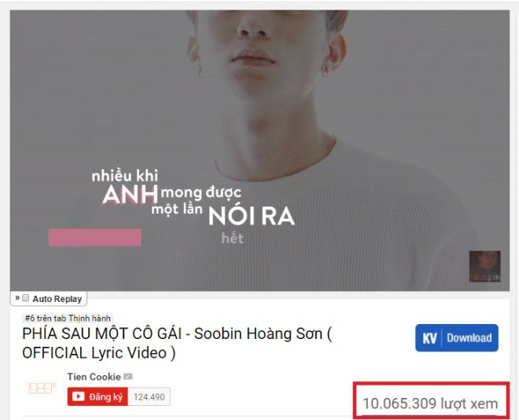Click the NÓI RA lyric in video

click(x=251, y=216)
